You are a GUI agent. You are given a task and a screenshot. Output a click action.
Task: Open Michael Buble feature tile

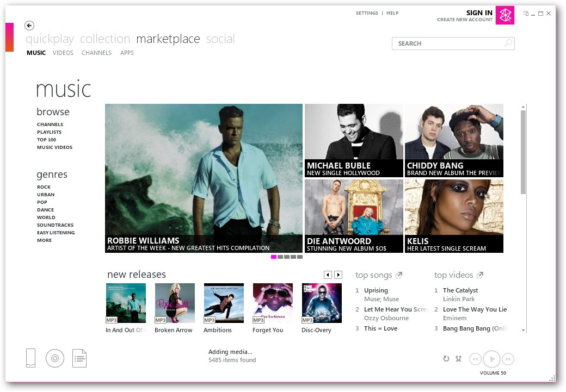(x=354, y=140)
